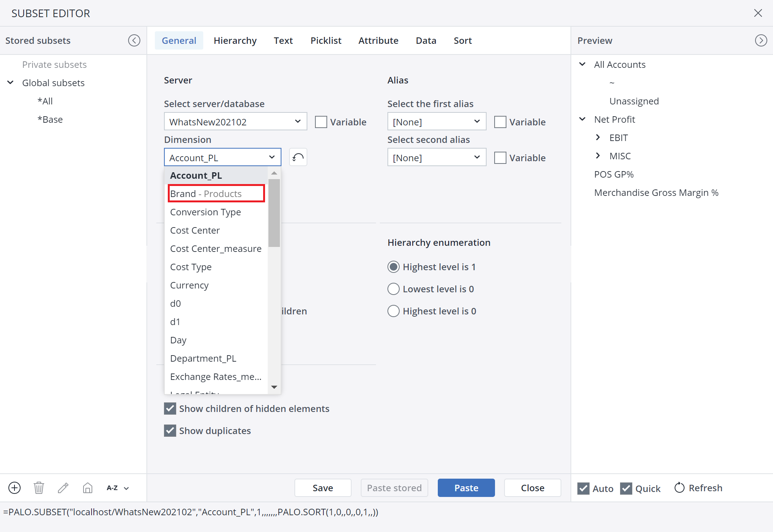Click the reset dimension undo icon
773x532 pixels.
(x=298, y=157)
